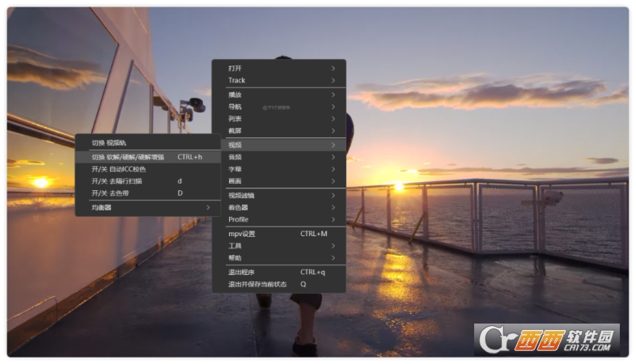Choose 退出程序 to quit player
This screenshot has height=364, width=636.
click(278, 273)
